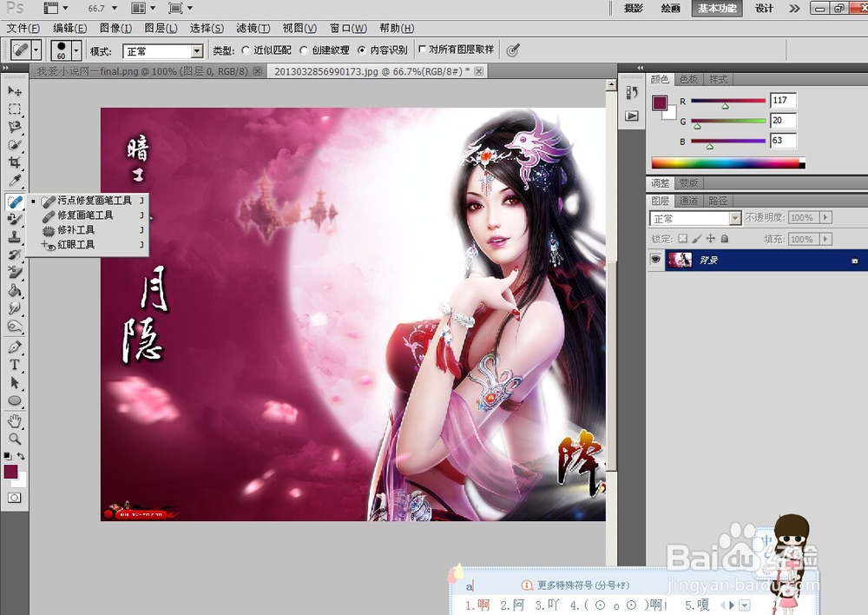Screen dimensions: 868x615
Task: Select the History Brush tool
Action: pyautogui.click(x=15, y=255)
